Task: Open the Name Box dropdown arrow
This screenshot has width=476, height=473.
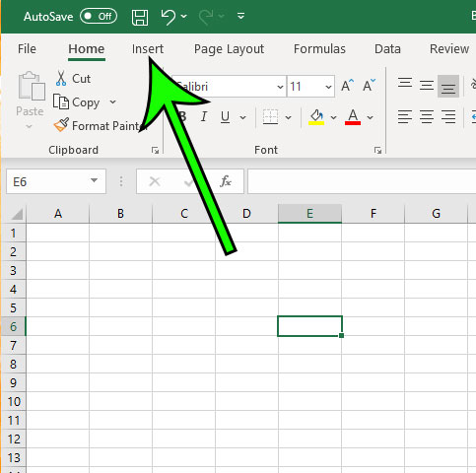Action: click(x=94, y=180)
